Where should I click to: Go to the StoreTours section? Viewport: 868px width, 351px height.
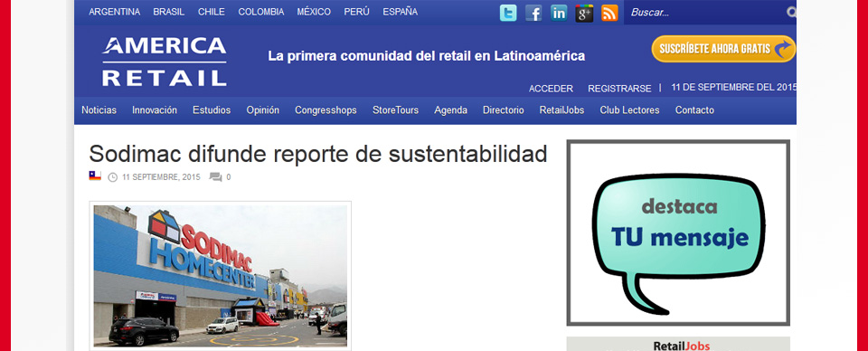point(395,110)
